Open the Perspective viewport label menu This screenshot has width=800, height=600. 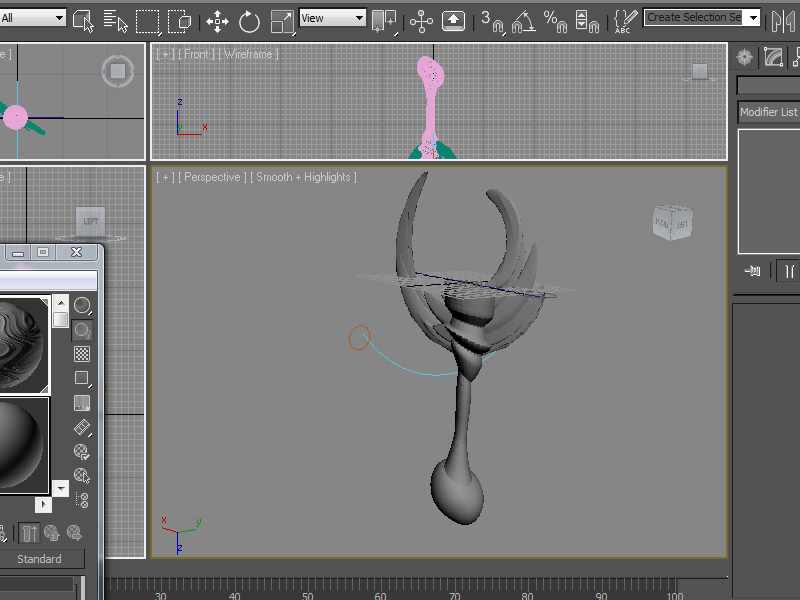coord(212,177)
